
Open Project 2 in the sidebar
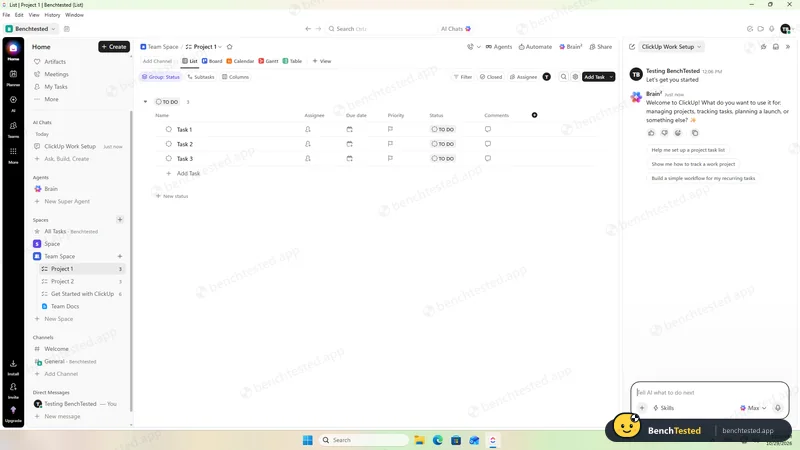coord(82,281)
